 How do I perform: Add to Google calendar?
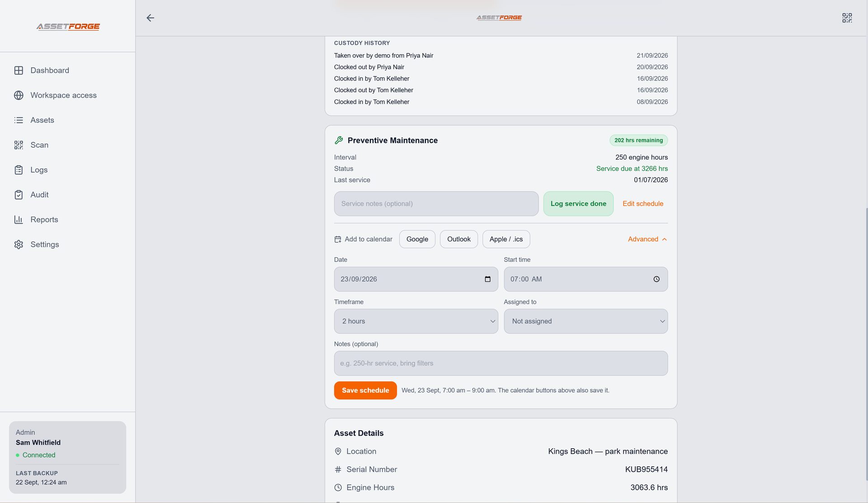click(x=417, y=239)
